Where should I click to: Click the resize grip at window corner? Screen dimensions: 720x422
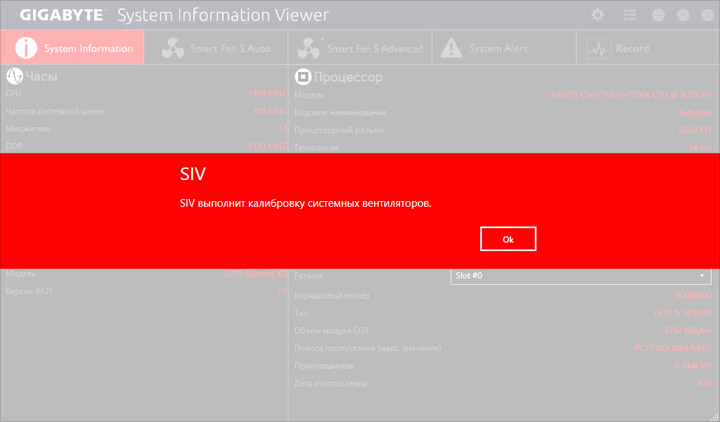pyautogui.click(x=714, y=416)
